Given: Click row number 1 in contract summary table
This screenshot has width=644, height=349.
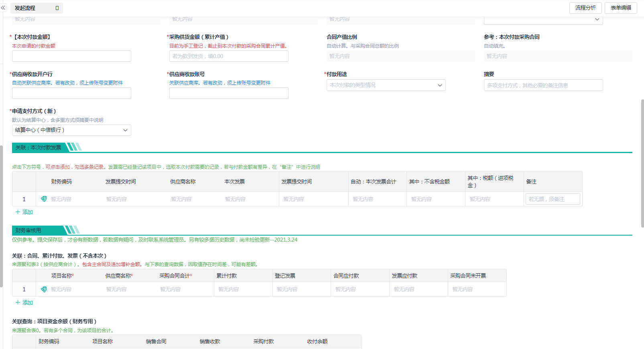Looking at the screenshot, I should (x=24, y=289).
